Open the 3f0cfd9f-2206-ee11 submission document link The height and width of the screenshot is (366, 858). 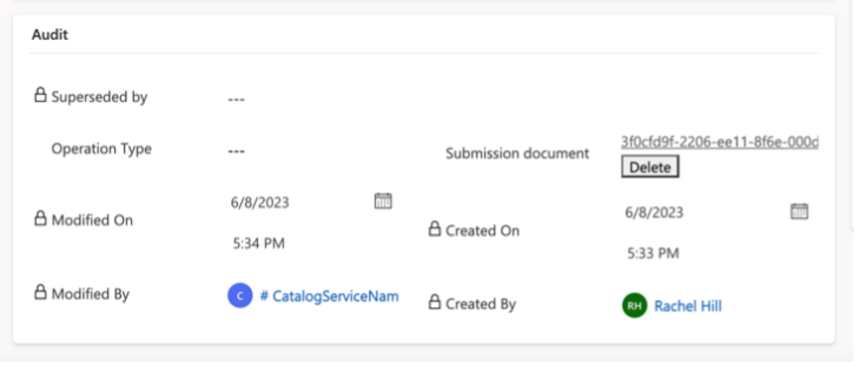[720, 142]
